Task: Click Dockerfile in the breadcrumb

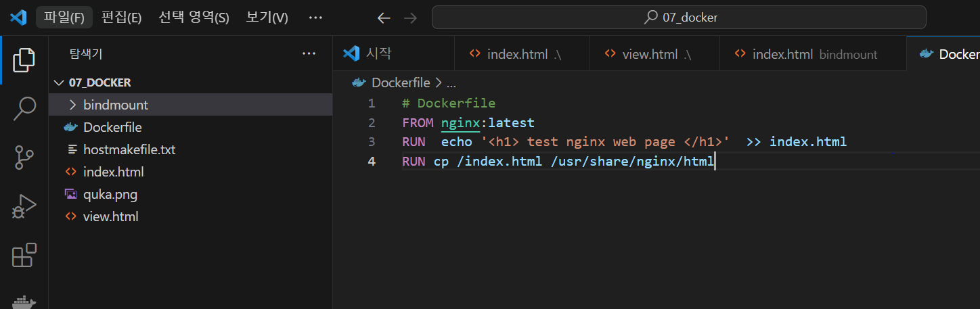Action: (401, 82)
